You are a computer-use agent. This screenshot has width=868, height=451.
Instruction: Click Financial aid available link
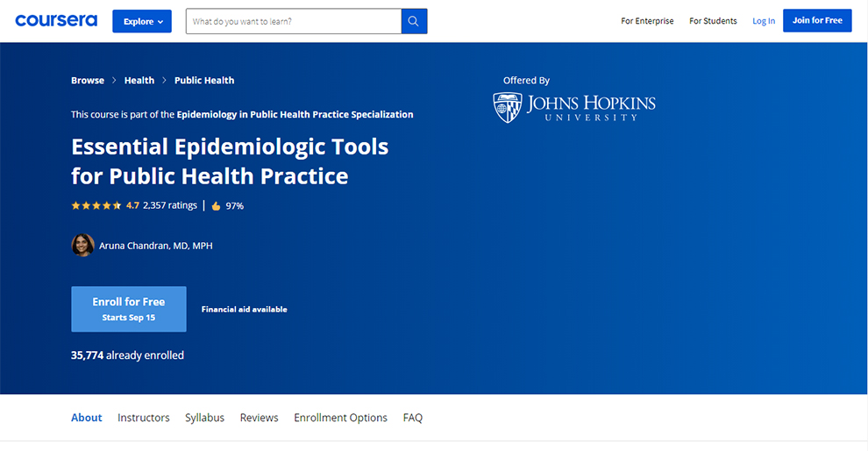[244, 309]
